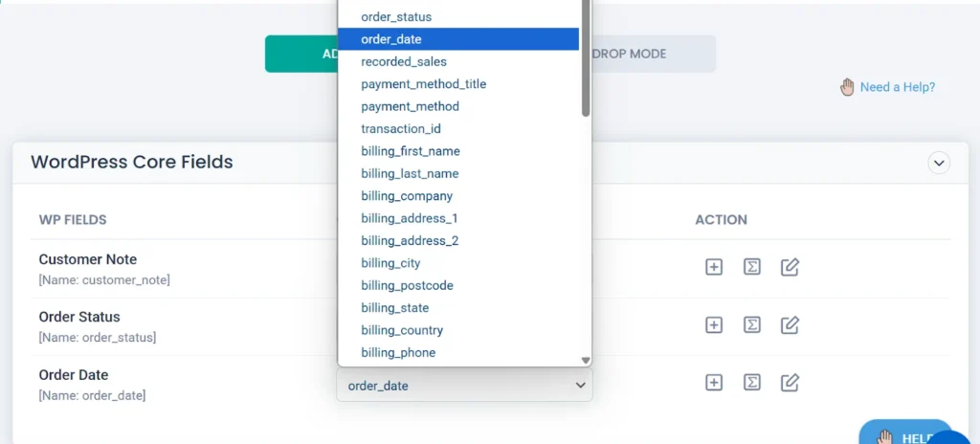Open the Need a Help? link
The image size is (980, 444).
897,87
